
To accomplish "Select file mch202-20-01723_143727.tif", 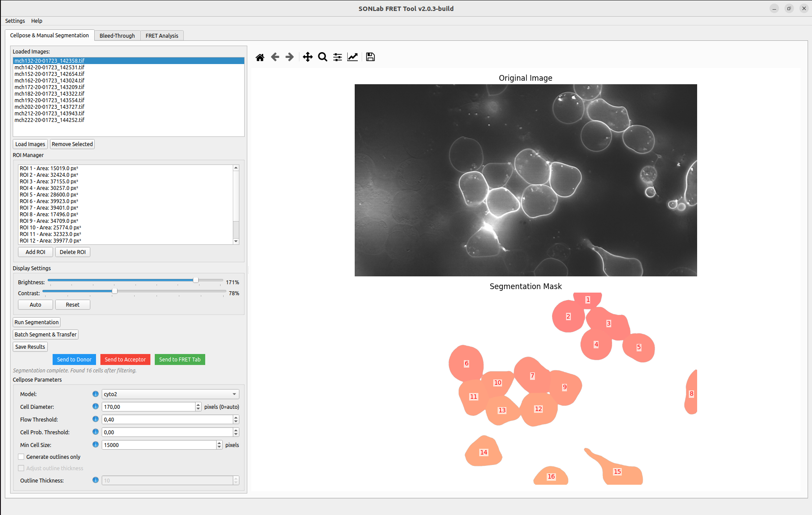I will tap(128, 107).
